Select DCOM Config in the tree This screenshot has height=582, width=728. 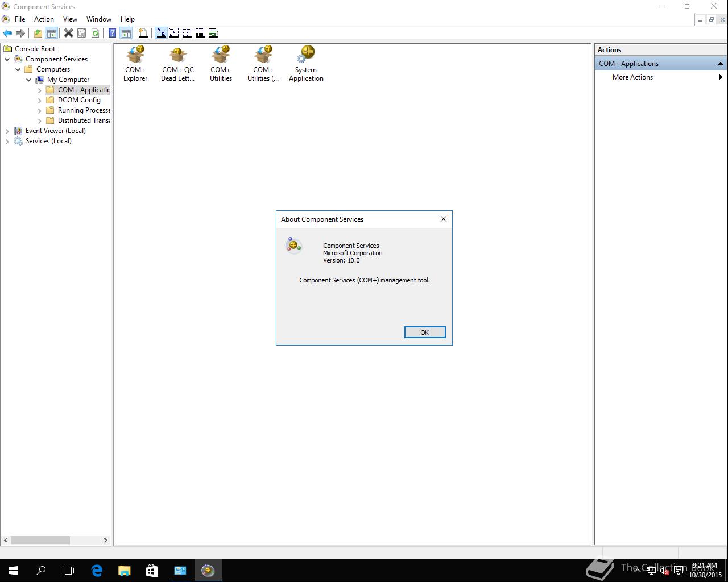tap(79, 100)
